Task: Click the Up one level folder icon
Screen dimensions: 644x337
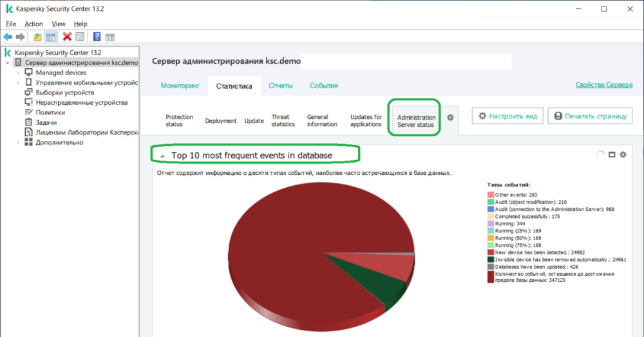Action: point(37,37)
